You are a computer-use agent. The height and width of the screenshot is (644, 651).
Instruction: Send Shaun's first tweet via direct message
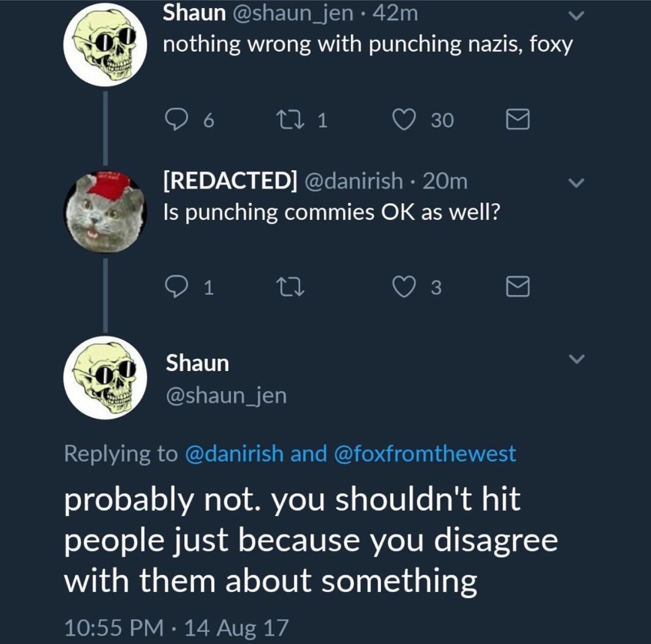coord(518,120)
